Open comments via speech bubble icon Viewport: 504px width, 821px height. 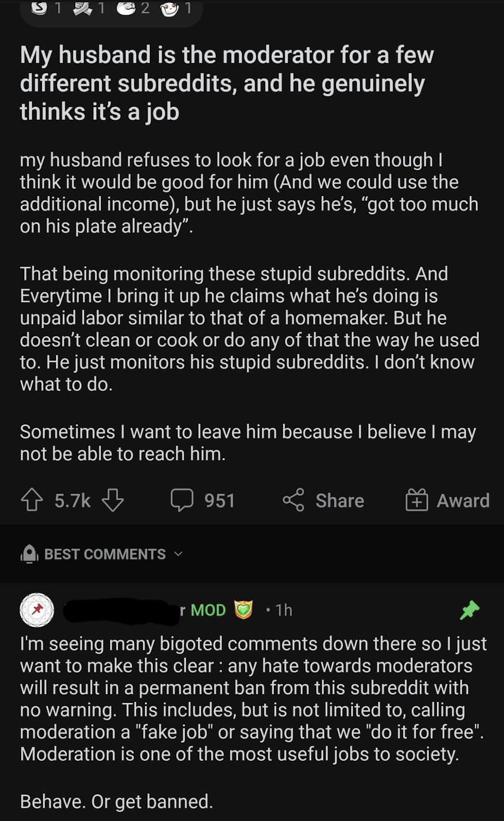182,500
